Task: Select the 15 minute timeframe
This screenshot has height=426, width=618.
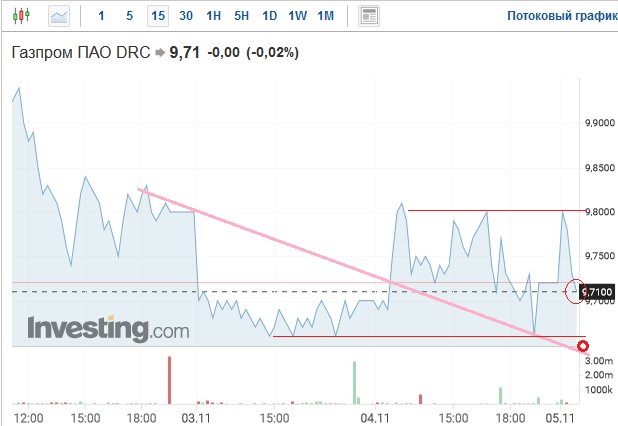Action: coord(158,16)
